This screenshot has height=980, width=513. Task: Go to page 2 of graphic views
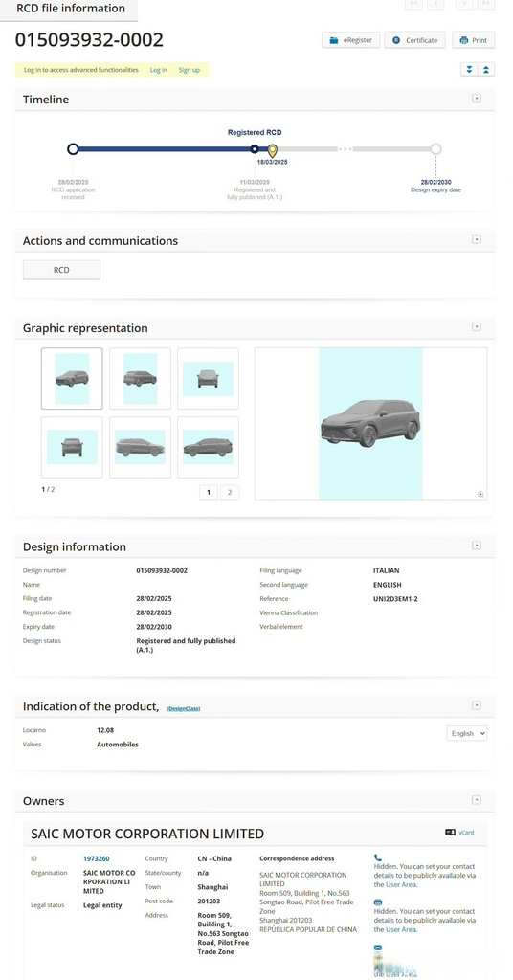(230, 493)
